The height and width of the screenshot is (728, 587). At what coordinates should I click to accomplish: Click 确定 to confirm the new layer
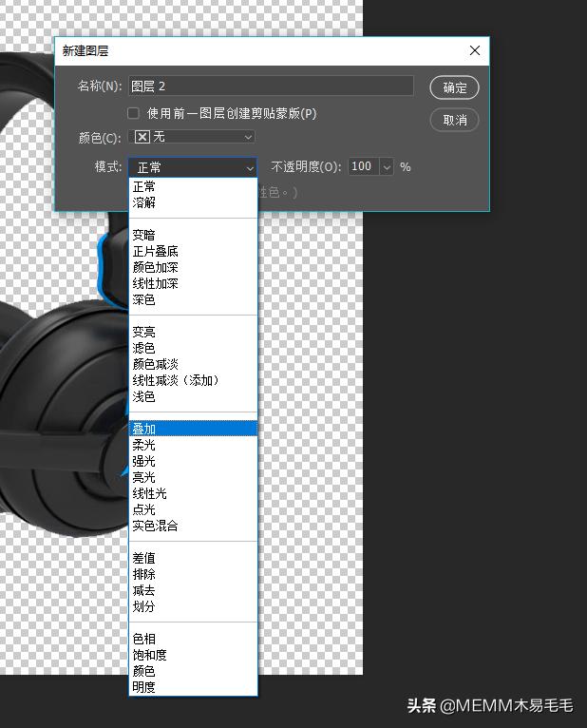coord(454,87)
